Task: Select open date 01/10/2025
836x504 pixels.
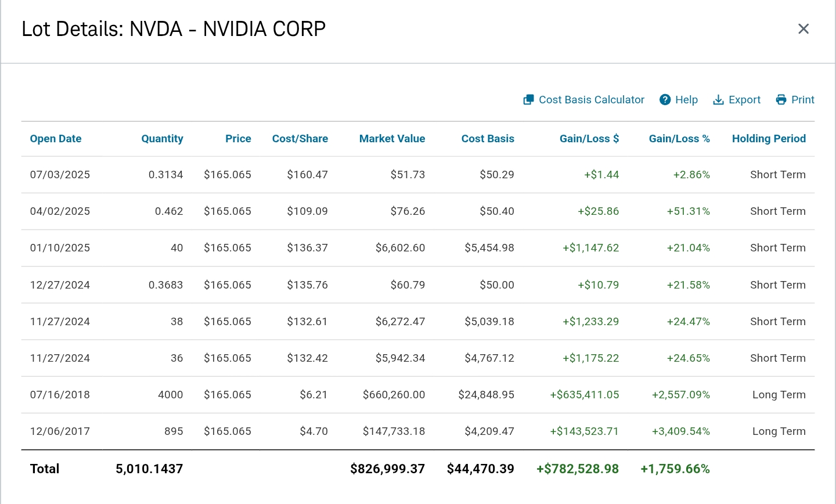Action: tap(60, 248)
